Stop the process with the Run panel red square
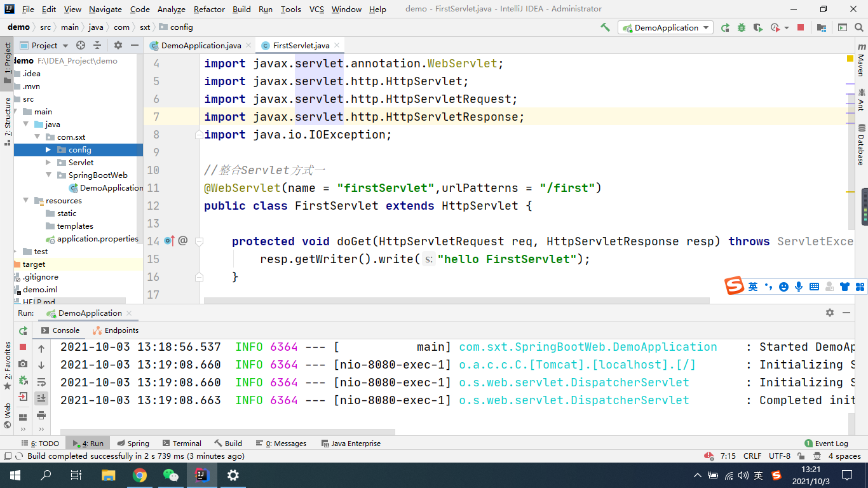Image resolution: width=868 pixels, height=488 pixels. coord(23,347)
